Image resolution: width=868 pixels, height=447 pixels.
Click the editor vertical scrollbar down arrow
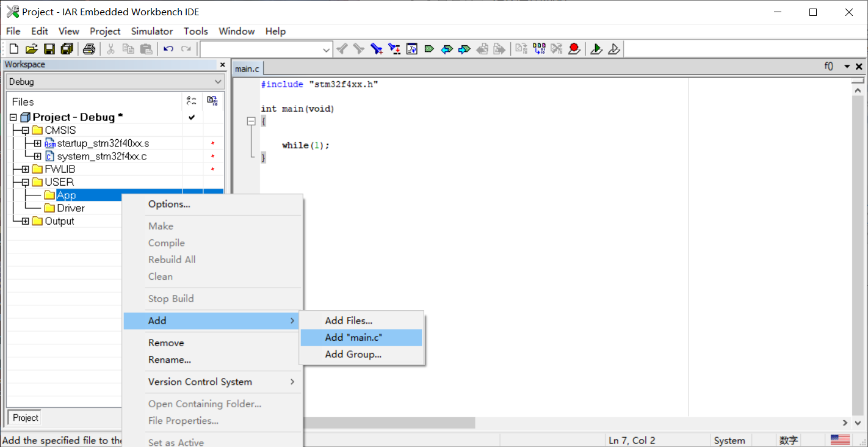pyautogui.click(x=858, y=423)
